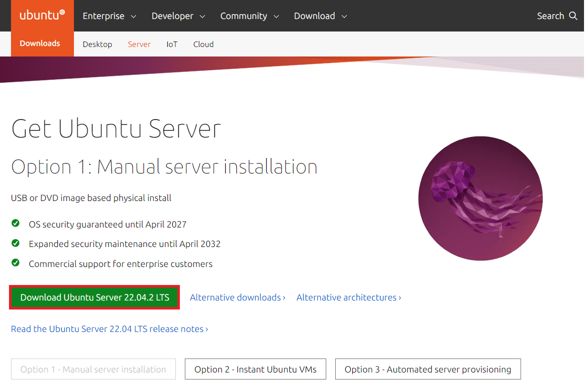This screenshot has height=392, width=588.
Task: Open Alternative downloads link
Action: click(x=237, y=297)
